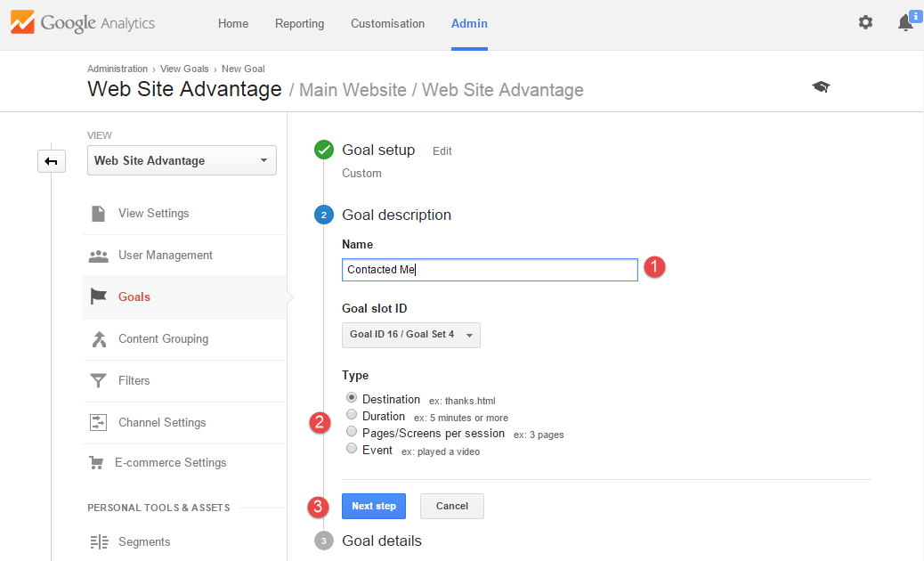
Task: Click the Goals flag icon
Action: pos(99,297)
